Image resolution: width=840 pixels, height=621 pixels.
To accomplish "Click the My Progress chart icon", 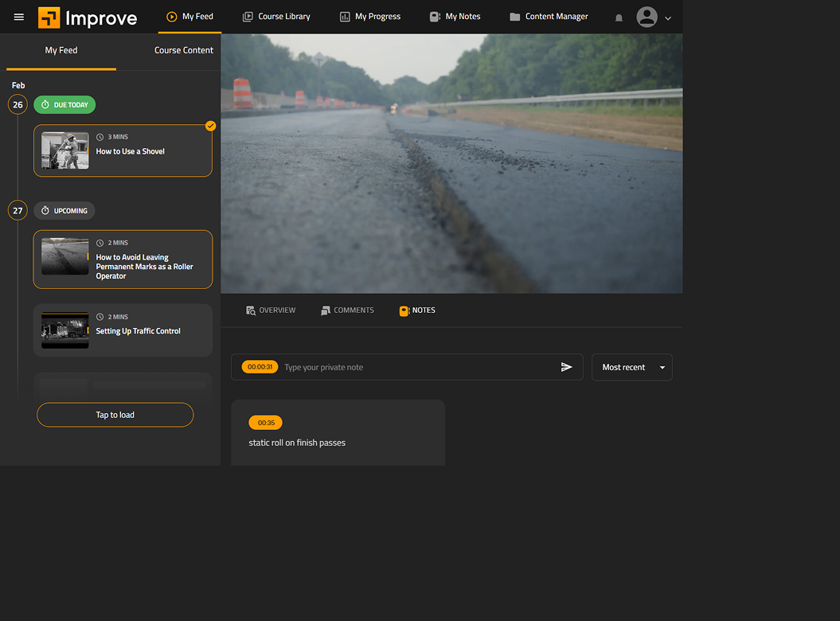I will click(x=345, y=17).
